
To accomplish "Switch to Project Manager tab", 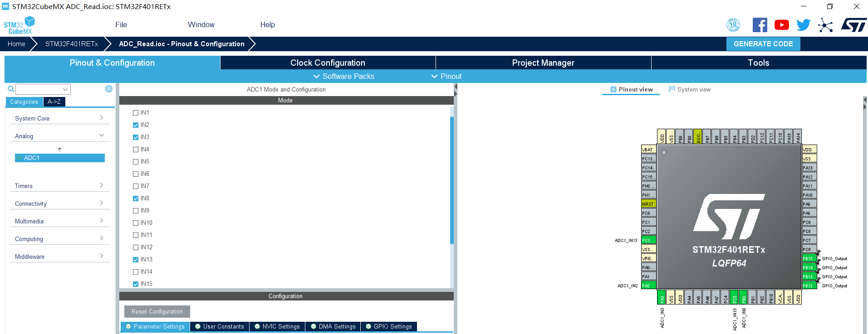I will (x=543, y=63).
